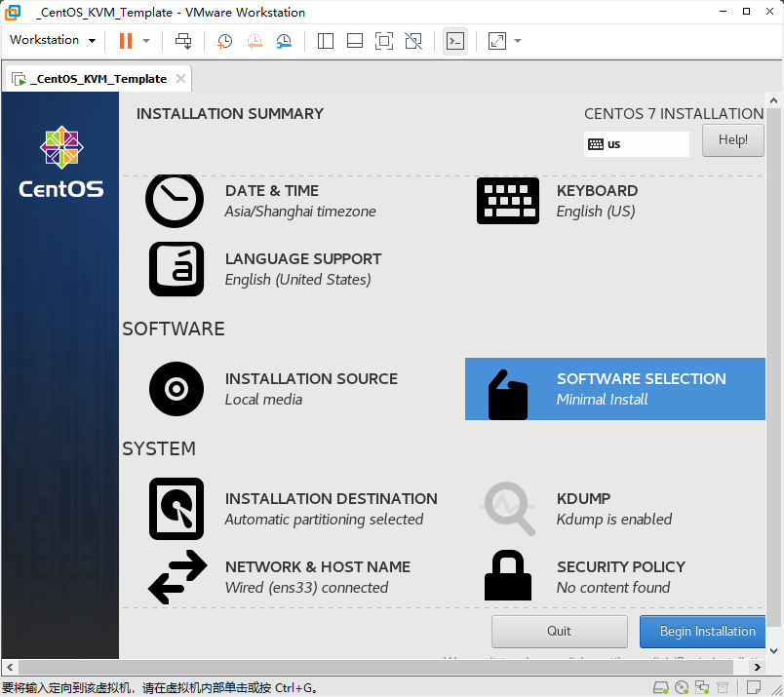Revert to previous snapshot icon
This screenshot has height=697, width=784.
255,41
